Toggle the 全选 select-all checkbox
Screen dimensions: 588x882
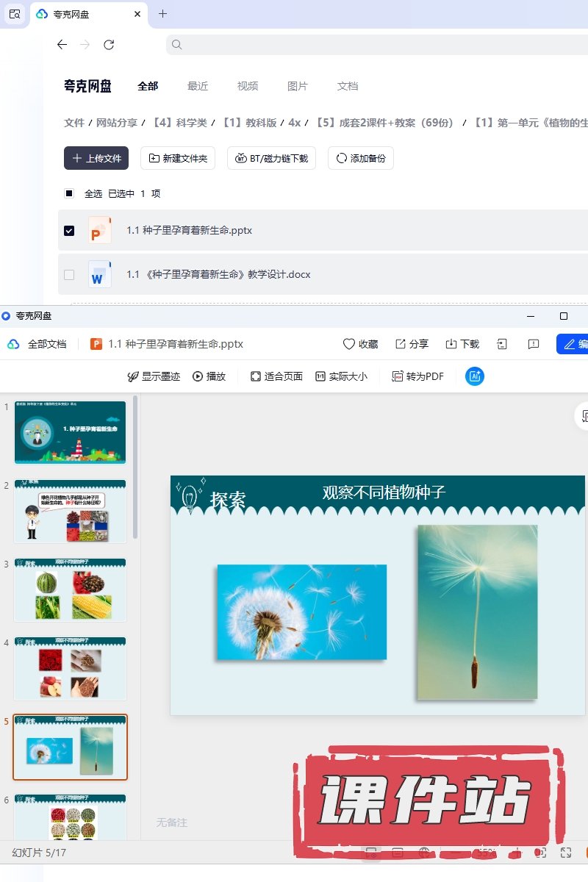[69, 194]
